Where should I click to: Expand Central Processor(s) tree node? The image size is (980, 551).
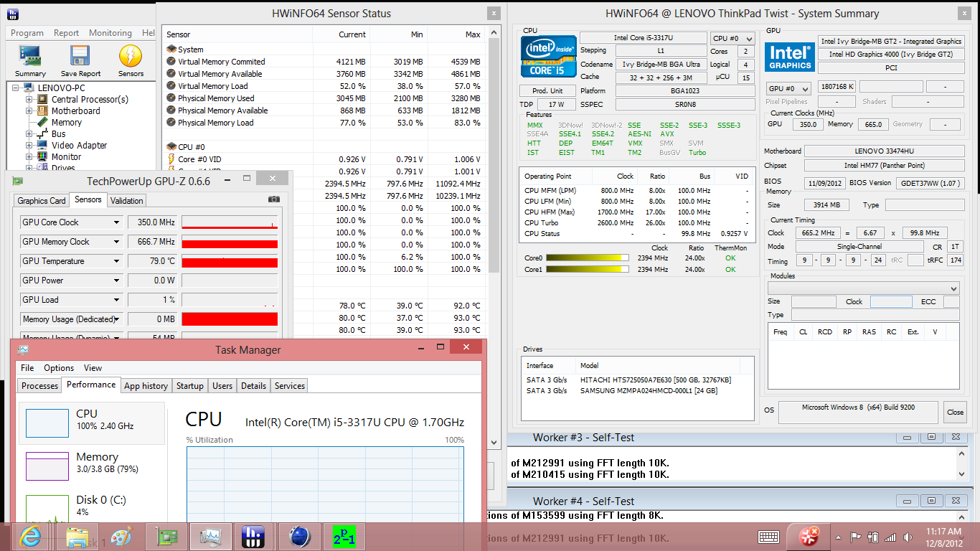coord(29,99)
